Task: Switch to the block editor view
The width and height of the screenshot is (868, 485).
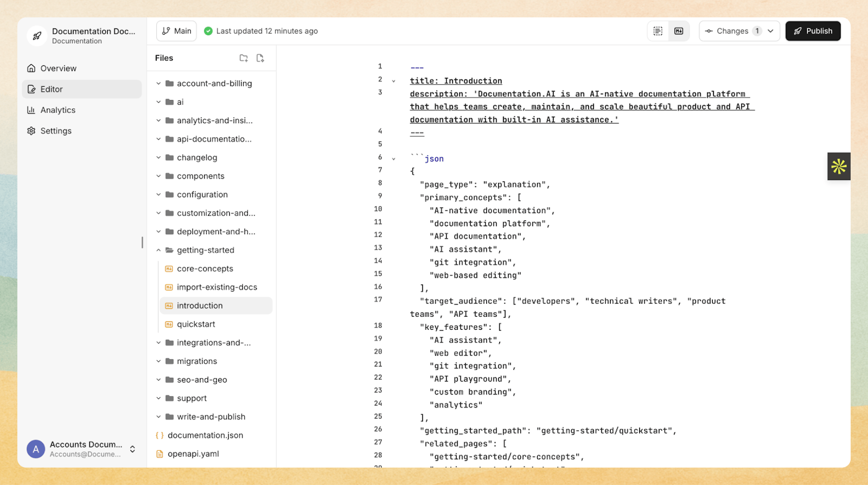Action: click(657, 31)
